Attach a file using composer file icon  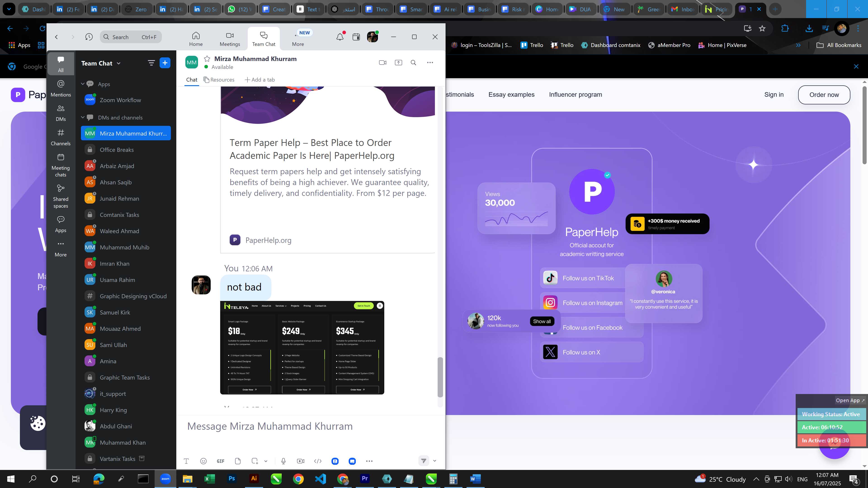coord(238,461)
